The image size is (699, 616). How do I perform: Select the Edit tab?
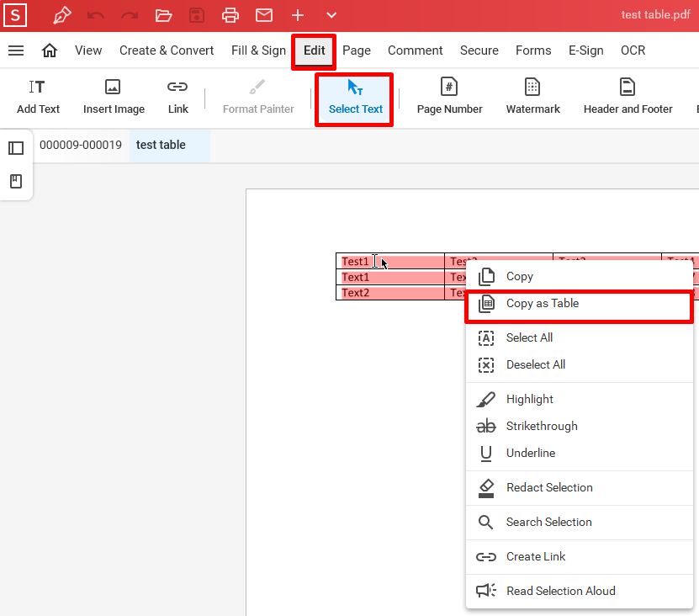pos(315,50)
